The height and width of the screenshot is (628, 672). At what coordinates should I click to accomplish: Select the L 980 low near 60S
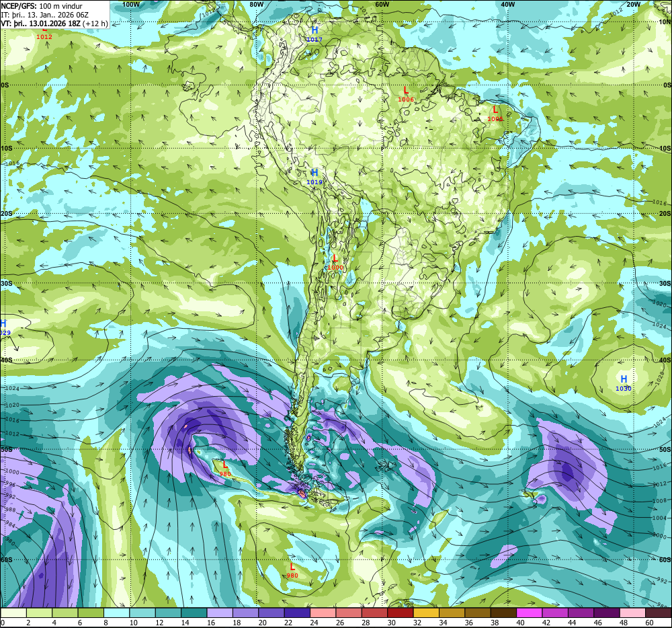[292, 571]
